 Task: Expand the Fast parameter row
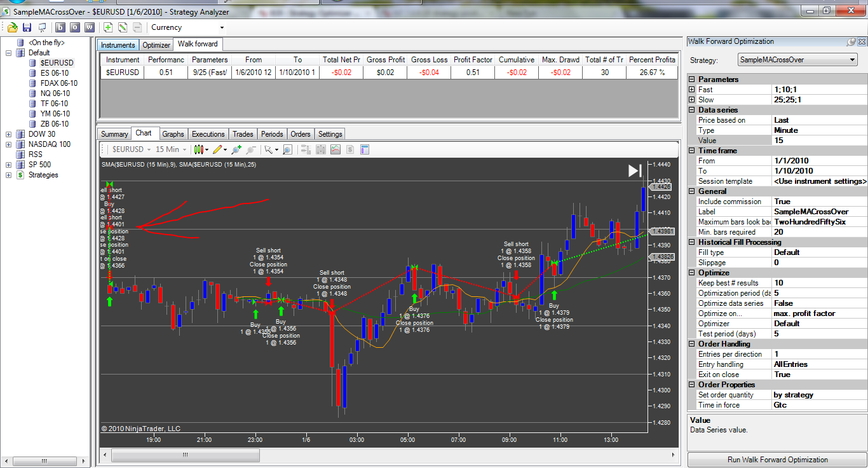(692, 90)
